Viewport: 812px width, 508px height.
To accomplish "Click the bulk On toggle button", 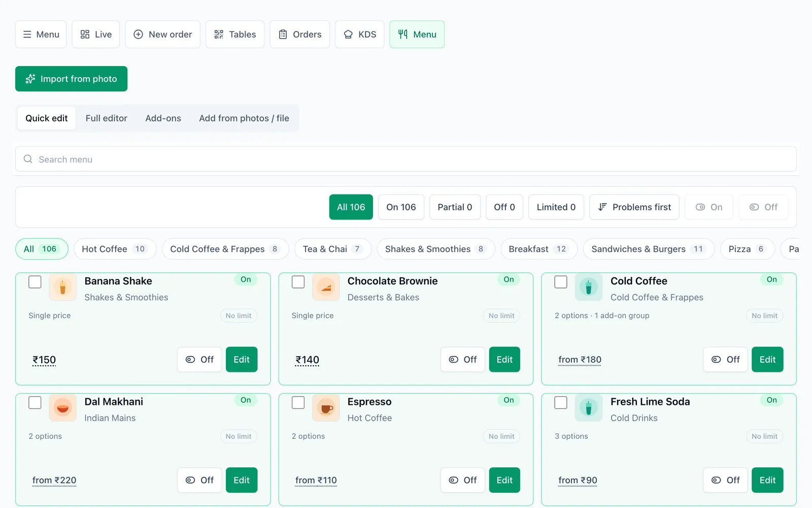I will tap(709, 207).
